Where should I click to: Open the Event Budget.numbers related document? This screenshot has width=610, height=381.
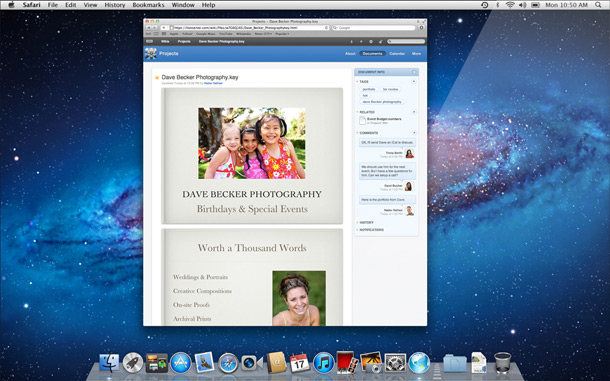pos(384,119)
